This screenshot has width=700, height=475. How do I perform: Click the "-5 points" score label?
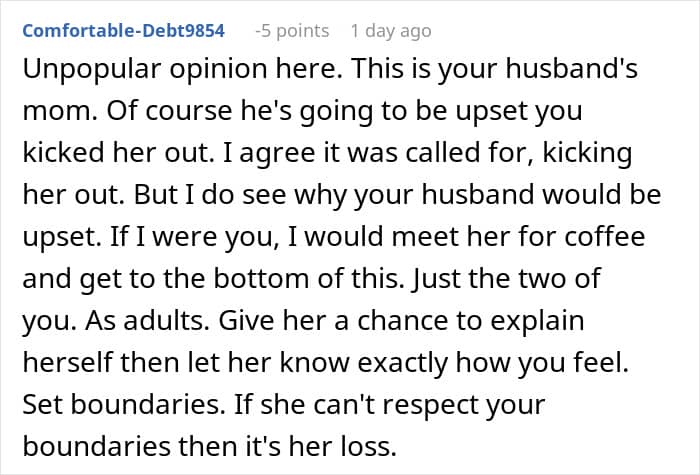tap(292, 31)
